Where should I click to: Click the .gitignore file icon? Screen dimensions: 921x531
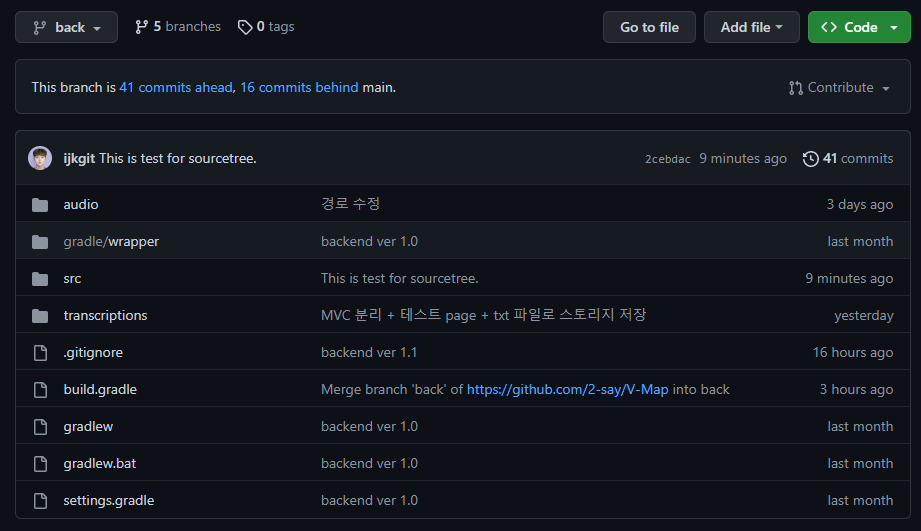(x=40, y=352)
